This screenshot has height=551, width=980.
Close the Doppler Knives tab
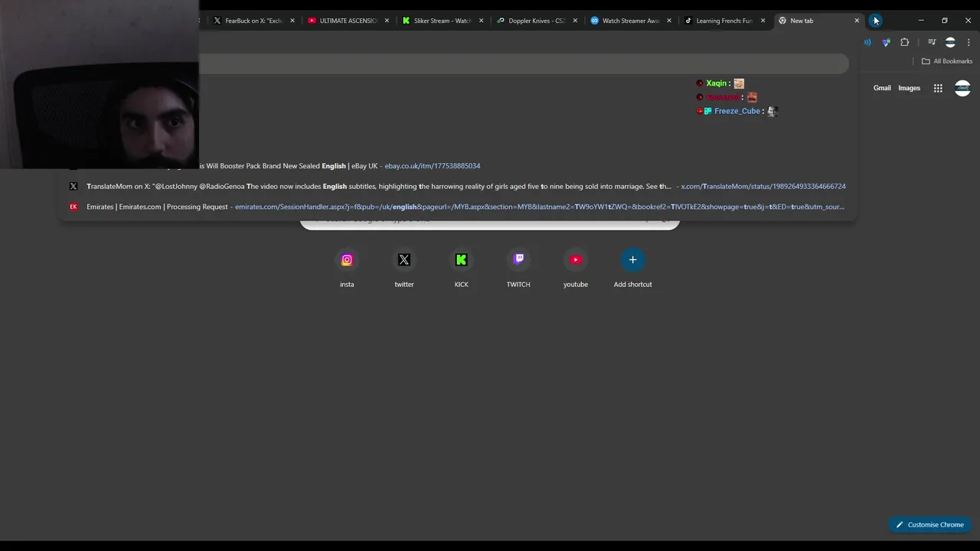pyautogui.click(x=575, y=21)
